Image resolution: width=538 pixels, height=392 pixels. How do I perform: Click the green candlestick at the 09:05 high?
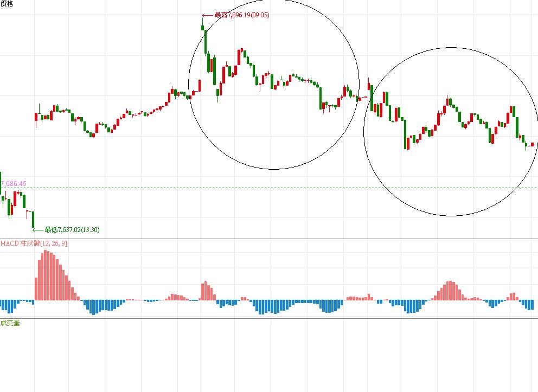[202, 25]
